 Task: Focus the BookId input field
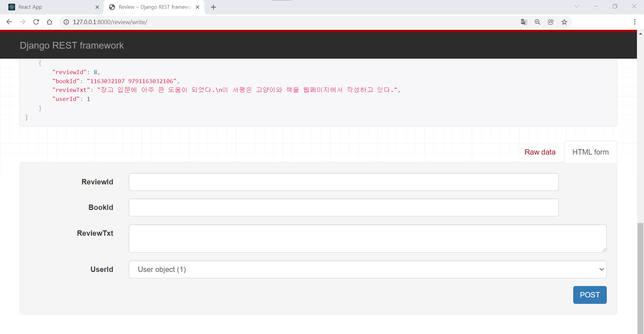[343, 208]
